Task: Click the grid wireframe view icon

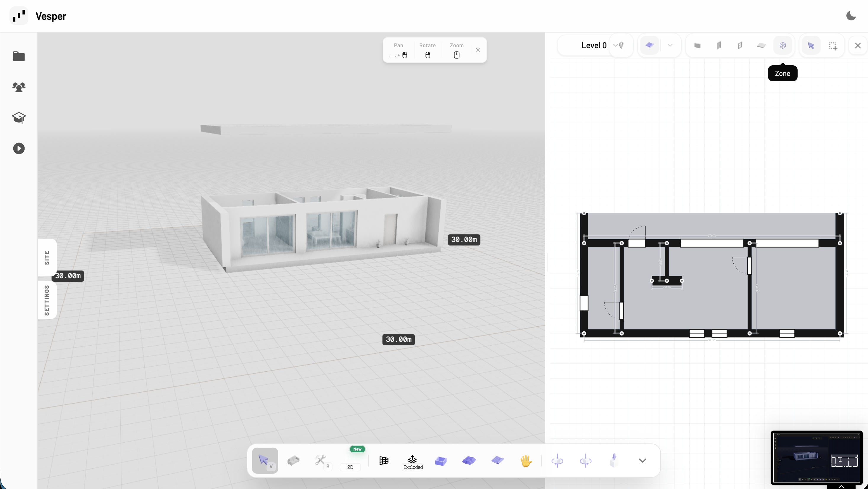Action: pyautogui.click(x=384, y=460)
